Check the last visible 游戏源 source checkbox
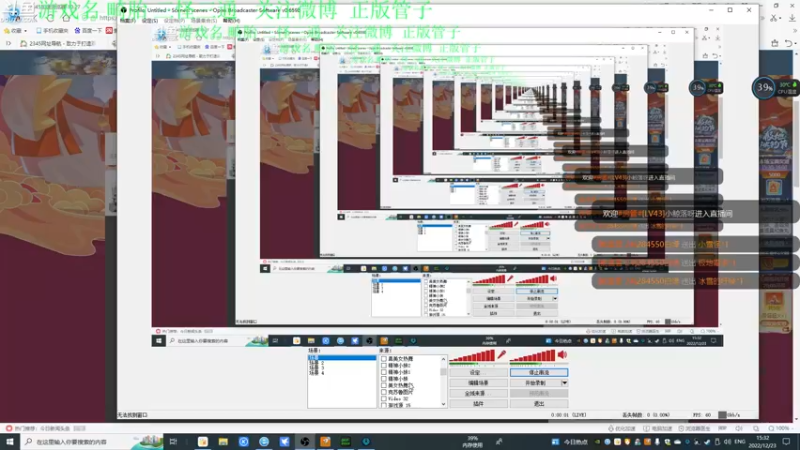 pyautogui.click(x=384, y=406)
